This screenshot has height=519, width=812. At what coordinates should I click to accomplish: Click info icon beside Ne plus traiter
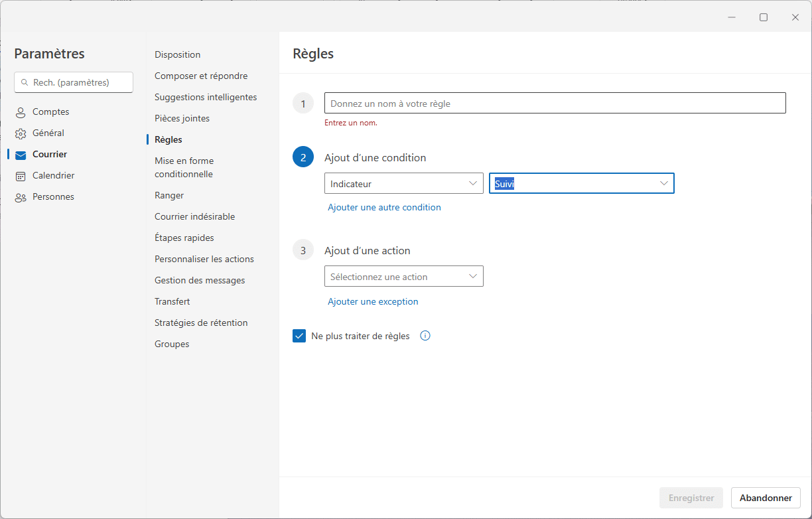click(425, 336)
